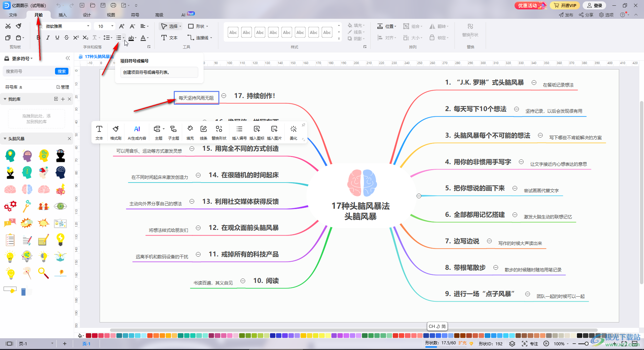644x350 pixels.
Task: Click the Print icon in title bar
Action: [x=113, y=5]
